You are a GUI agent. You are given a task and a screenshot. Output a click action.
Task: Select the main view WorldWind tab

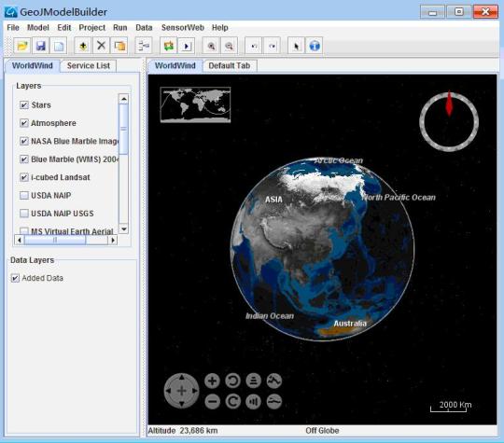[175, 65]
